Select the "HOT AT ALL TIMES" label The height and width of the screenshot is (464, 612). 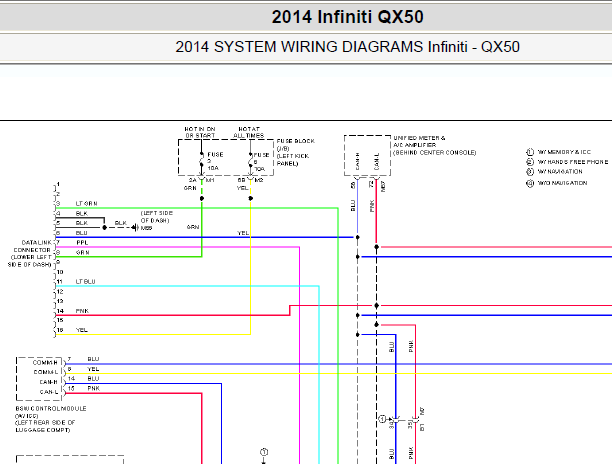tap(249, 132)
